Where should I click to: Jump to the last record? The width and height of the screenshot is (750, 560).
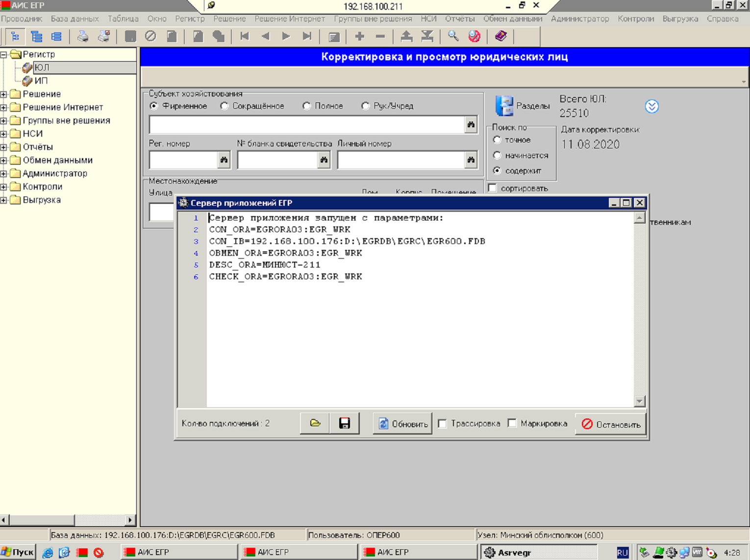click(x=307, y=36)
